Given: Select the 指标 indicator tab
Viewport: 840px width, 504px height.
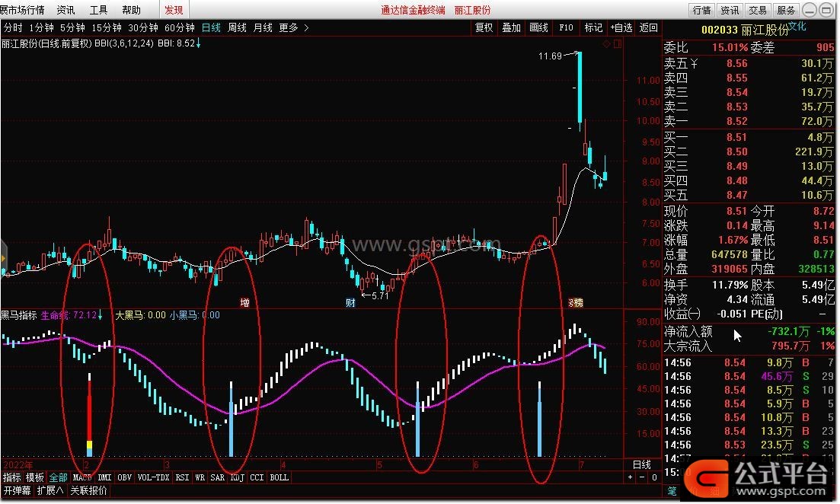Looking at the screenshot, I should coord(11,478).
